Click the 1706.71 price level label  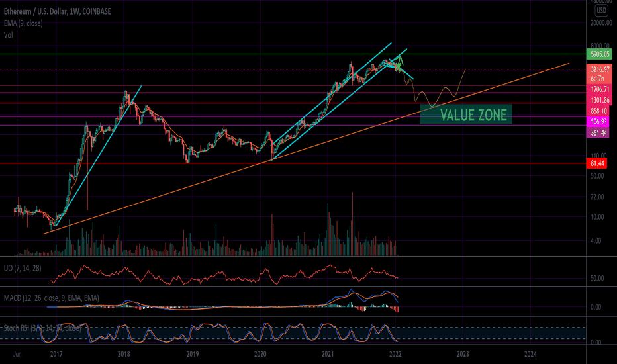[x=599, y=89]
